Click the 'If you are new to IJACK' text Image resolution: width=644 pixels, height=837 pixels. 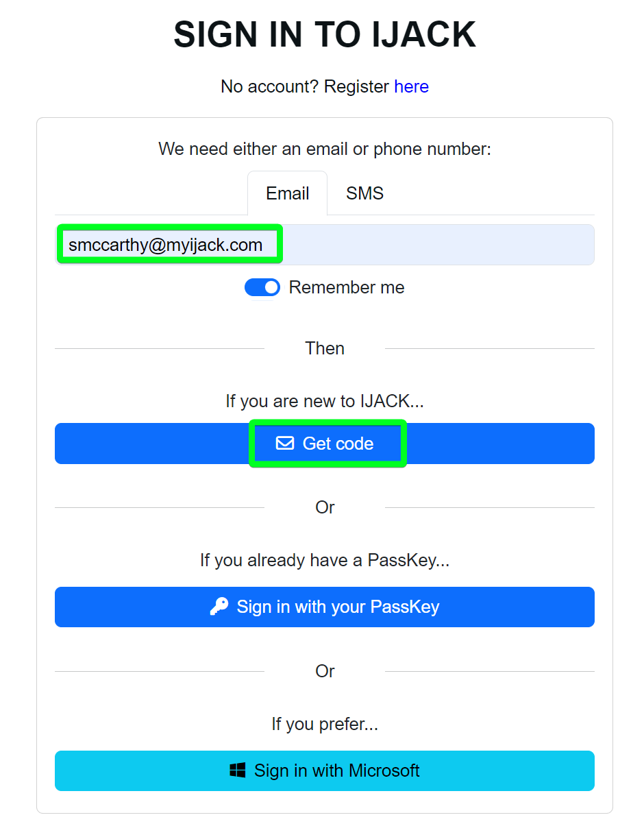click(325, 401)
